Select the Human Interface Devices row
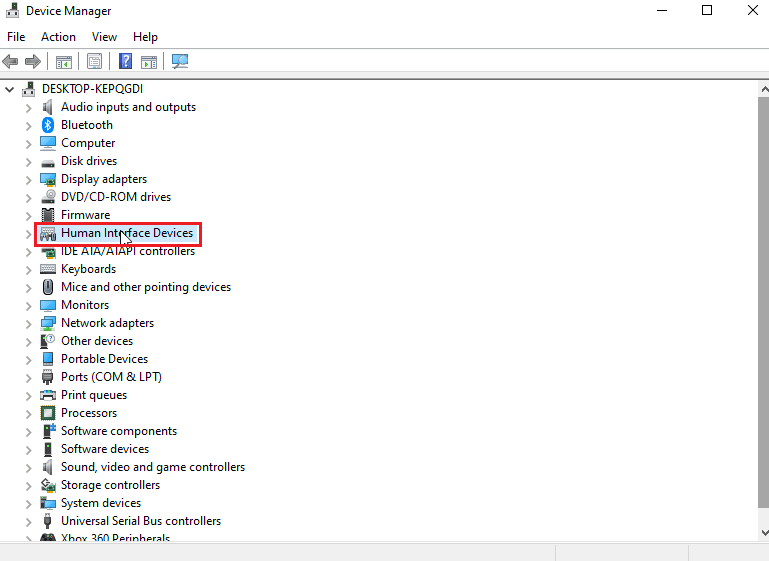 pos(118,233)
